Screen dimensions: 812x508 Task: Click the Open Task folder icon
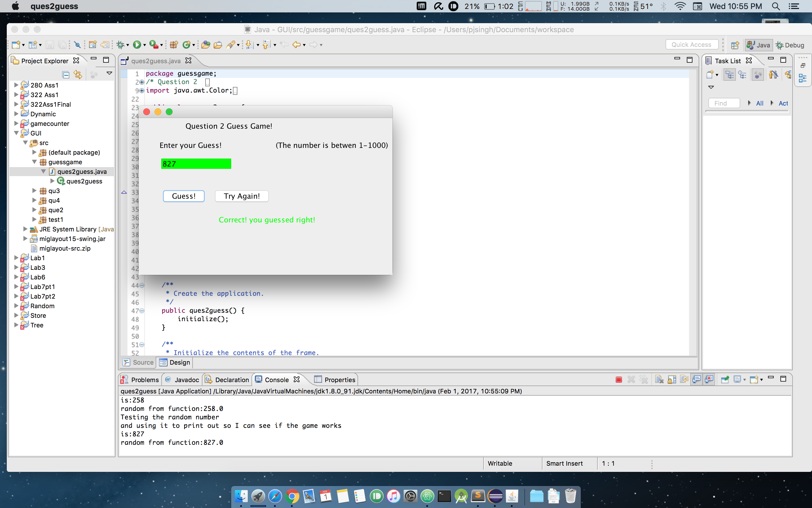point(218,45)
